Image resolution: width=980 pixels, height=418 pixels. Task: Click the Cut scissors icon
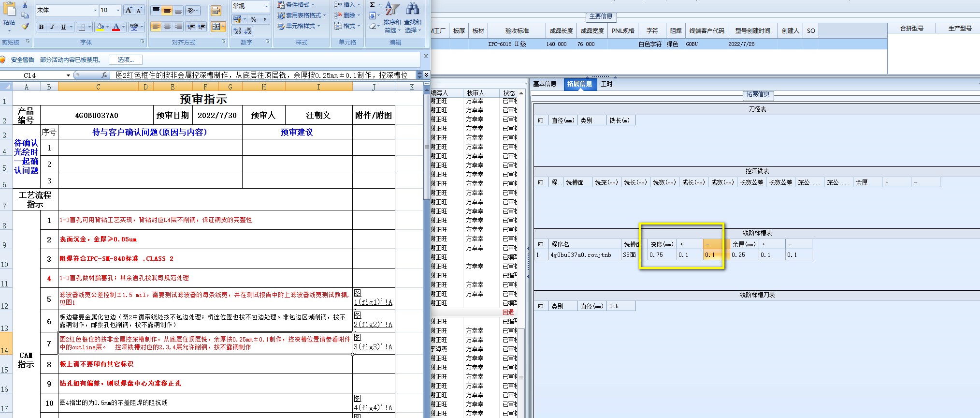point(25,5)
